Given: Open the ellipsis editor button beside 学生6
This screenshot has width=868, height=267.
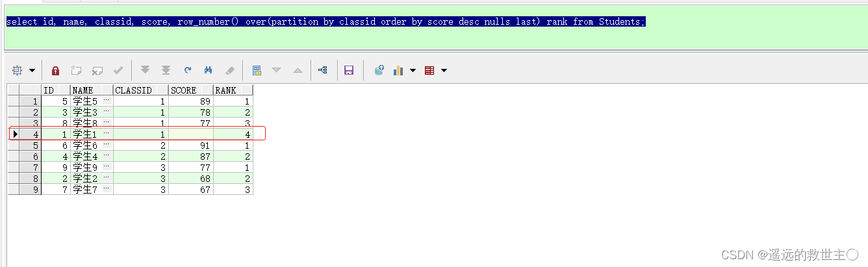Looking at the screenshot, I should (x=107, y=145).
